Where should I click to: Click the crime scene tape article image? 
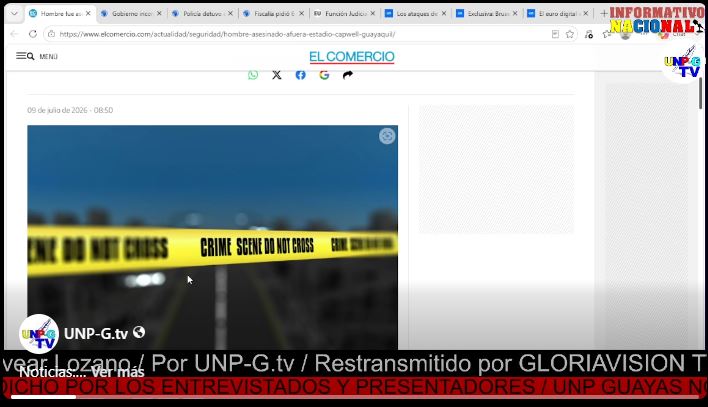click(x=213, y=237)
